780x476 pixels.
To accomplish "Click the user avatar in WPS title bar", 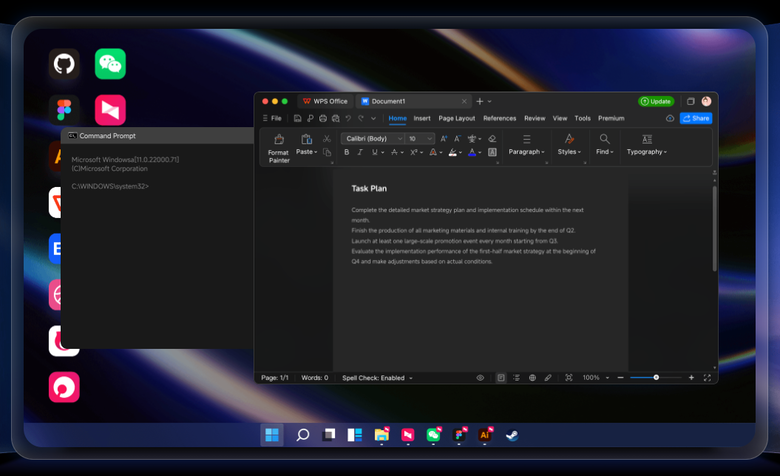I will [x=706, y=101].
